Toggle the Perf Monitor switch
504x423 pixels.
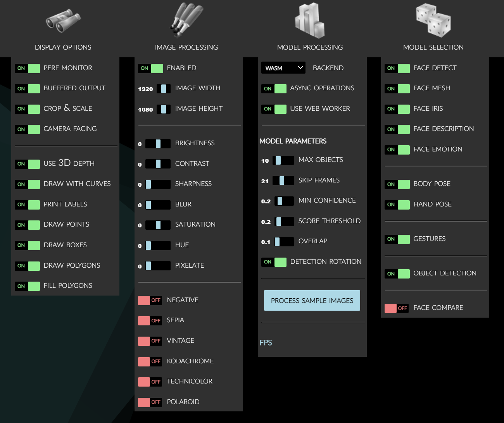pos(28,69)
